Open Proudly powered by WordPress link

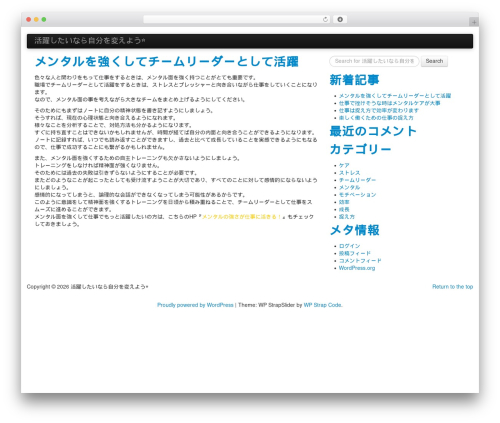195,305
